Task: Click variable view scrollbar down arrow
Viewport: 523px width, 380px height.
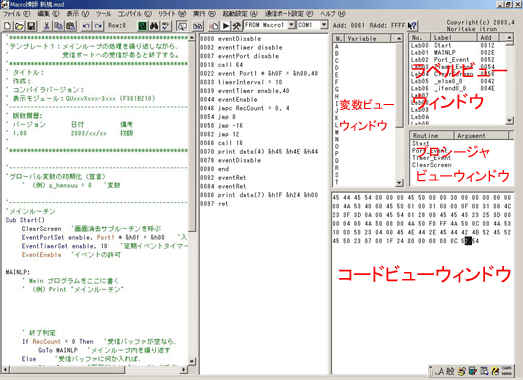Action: click(399, 182)
